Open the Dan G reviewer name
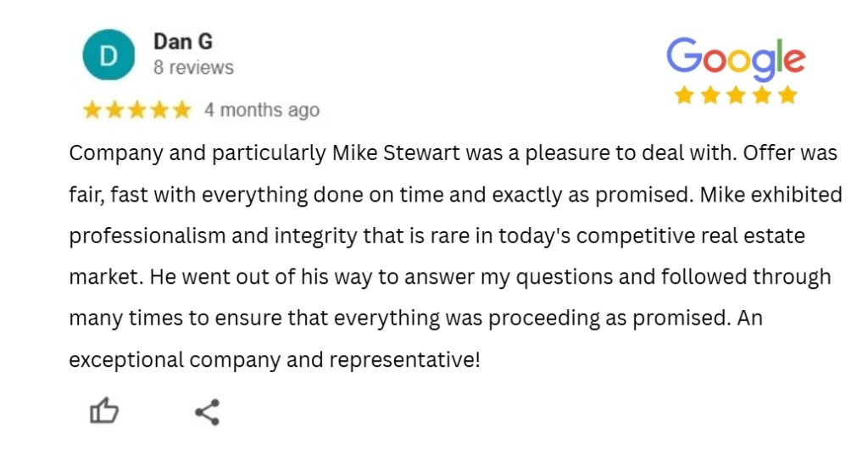 coord(183,42)
